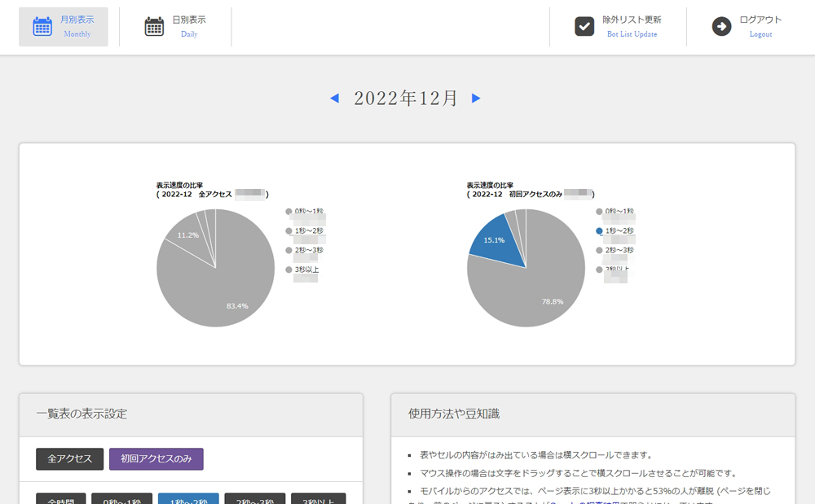Open the 日別表示 Daily tab
This screenshot has width=815, height=504.
click(x=175, y=27)
